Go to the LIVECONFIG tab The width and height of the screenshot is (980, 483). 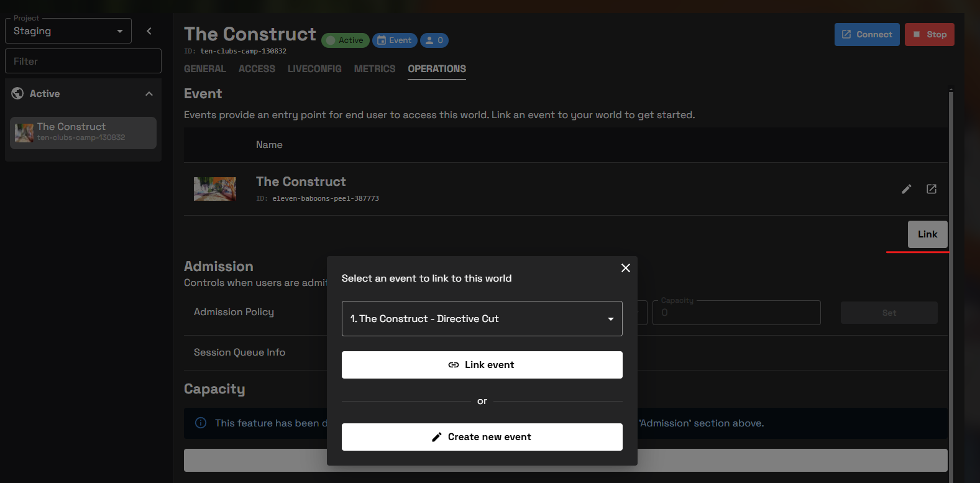314,69
